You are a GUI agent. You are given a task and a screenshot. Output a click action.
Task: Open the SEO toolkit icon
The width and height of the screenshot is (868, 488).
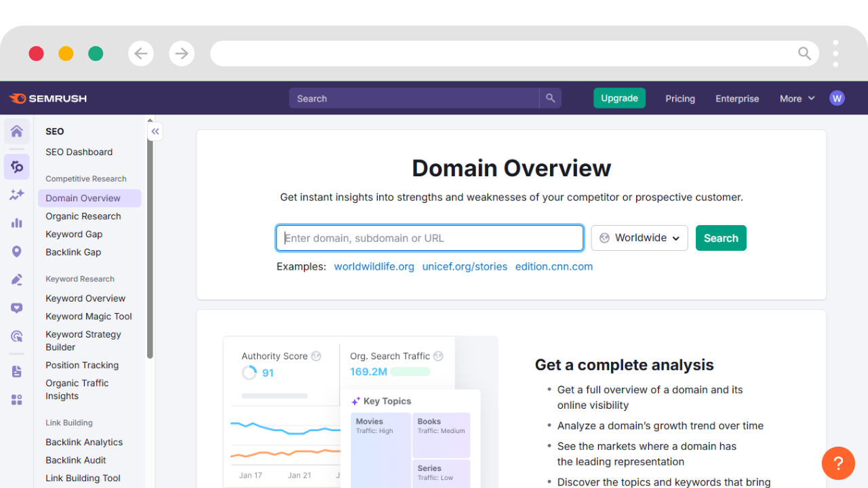[17, 167]
